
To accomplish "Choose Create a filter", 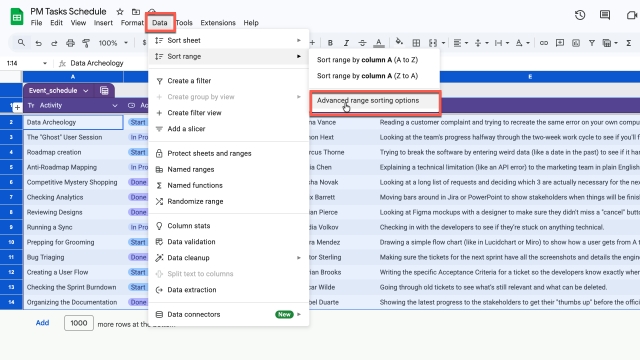I will point(229,81).
